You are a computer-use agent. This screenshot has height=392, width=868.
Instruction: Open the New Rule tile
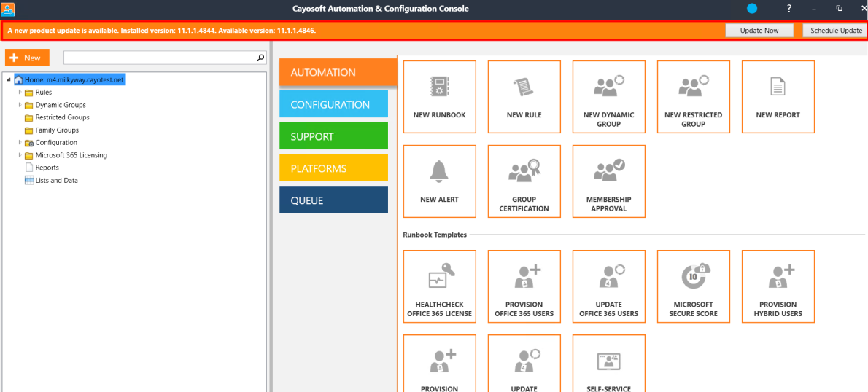tap(524, 97)
